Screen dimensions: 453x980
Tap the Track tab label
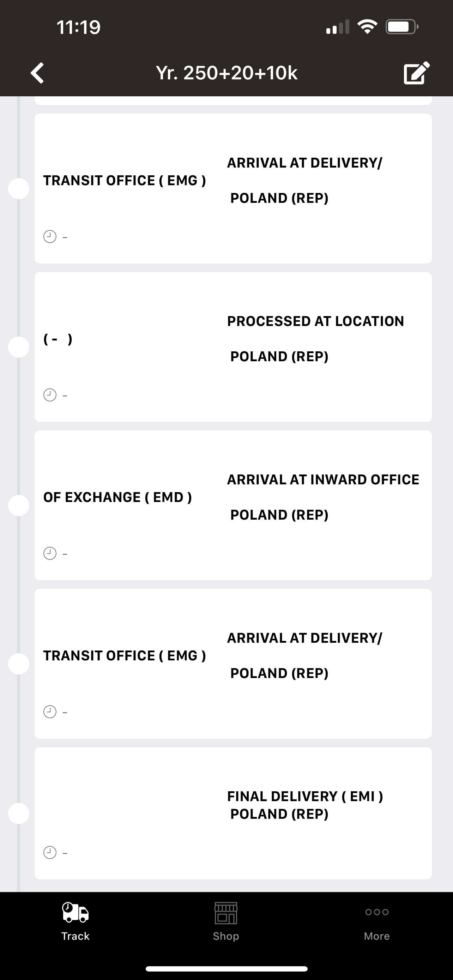pos(75,936)
